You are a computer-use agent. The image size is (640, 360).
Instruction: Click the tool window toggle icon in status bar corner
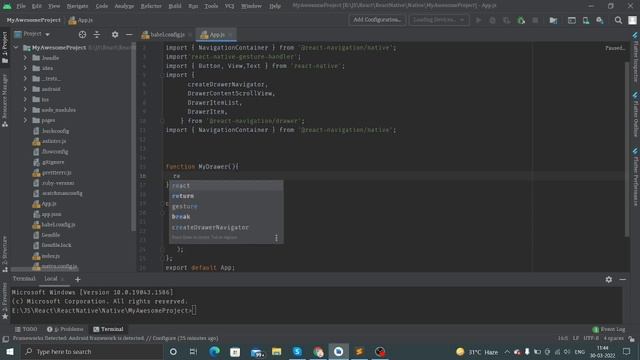click(x=6, y=339)
